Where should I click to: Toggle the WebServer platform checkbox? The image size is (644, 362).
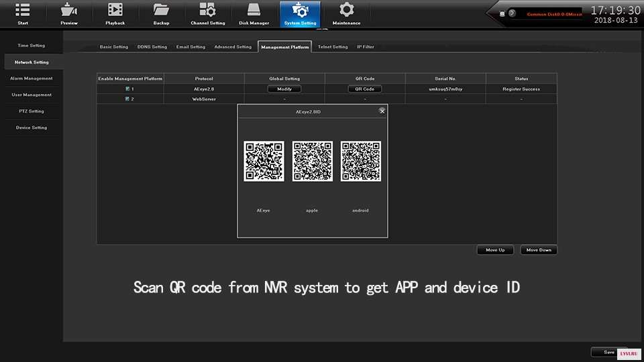127,99
